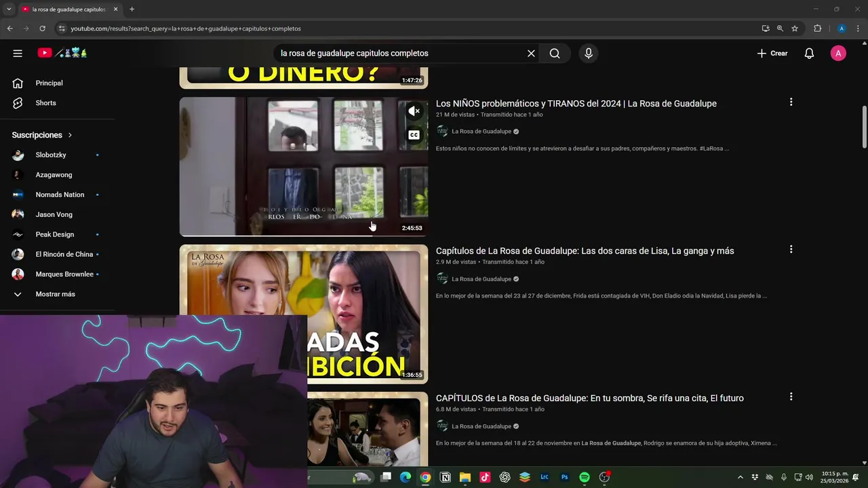Image resolution: width=868 pixels, height=488 pixels.
Task: Open volume control in system tray
Action: (809, 477)
